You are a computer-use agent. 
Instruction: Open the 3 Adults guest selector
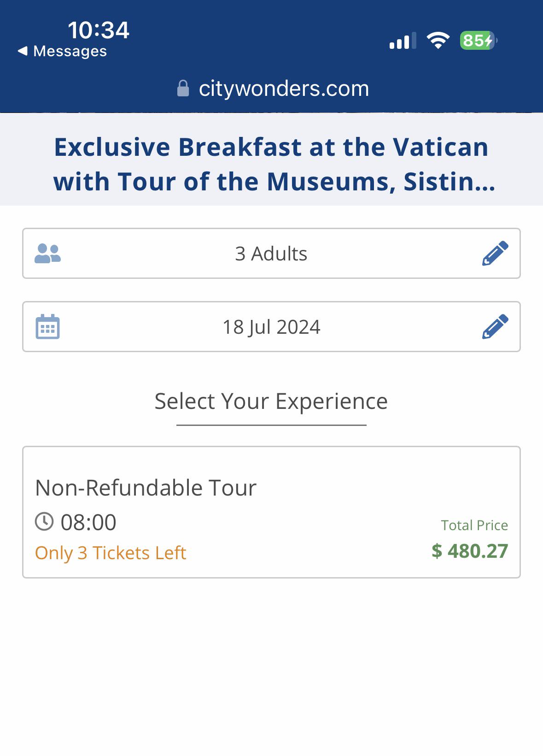click(271, 254)
